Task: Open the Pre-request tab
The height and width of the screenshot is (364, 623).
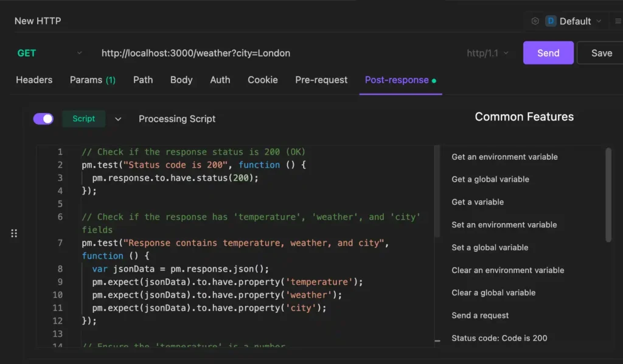Action: (x=321, y=80)
